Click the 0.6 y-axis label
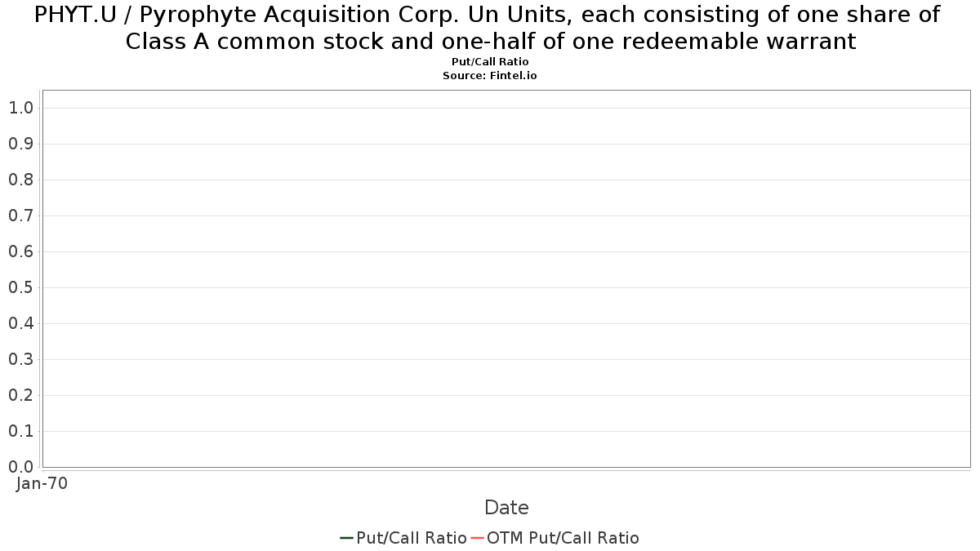 (x=20, y=251)
